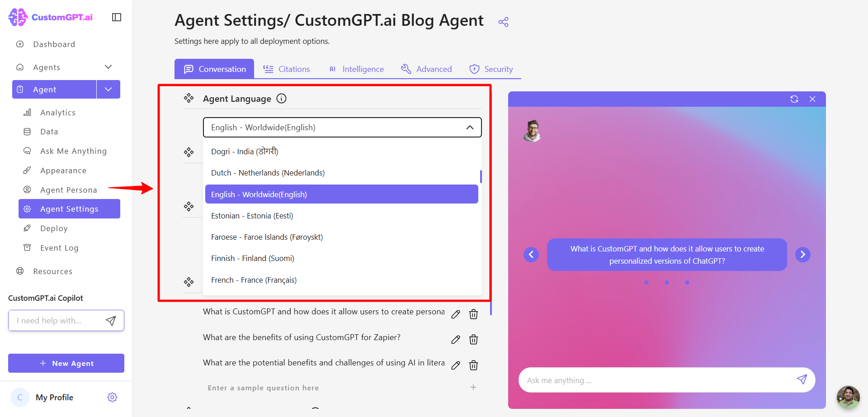Click the Agent sidebar button
The height and width of the screenshot is (417, 868).
[x=54, y=89]
